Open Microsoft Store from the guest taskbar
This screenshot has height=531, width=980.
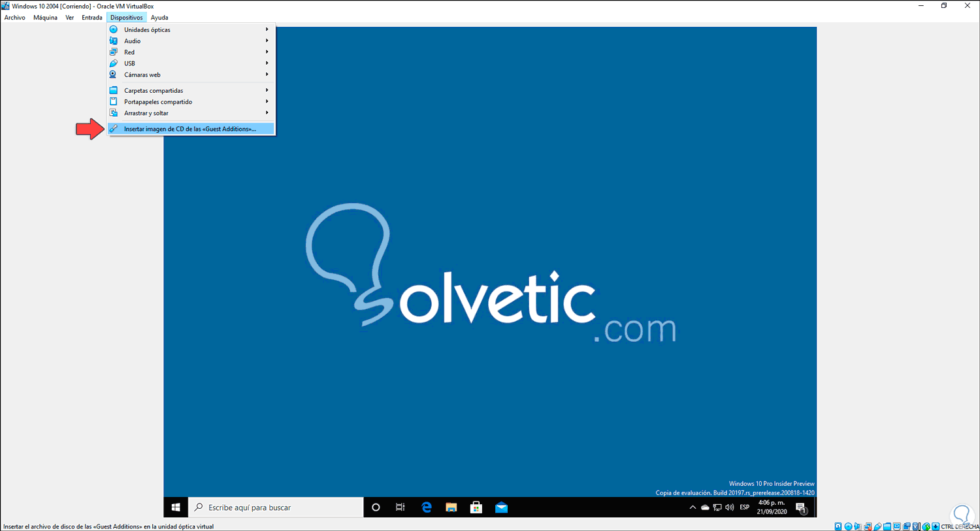[476, 507]
